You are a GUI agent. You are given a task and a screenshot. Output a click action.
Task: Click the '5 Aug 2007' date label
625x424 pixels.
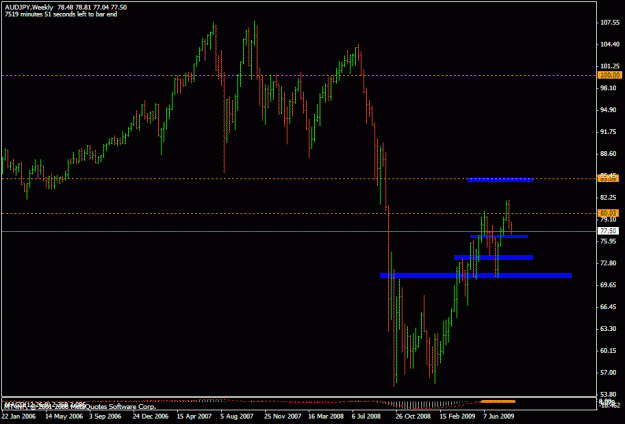tap(237, 416)
